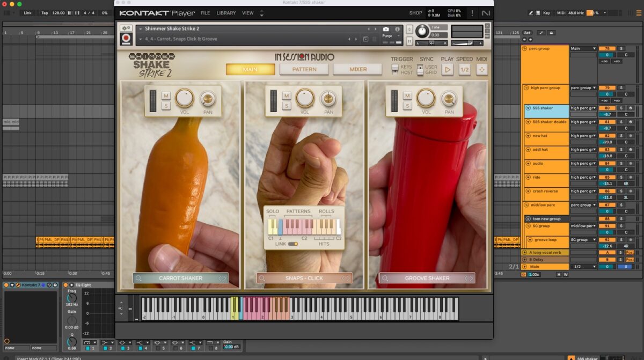The width and height of the screenshot is (644, 360).
Task: Unfold the A long vocal verb return track
Action: (525, 252)
